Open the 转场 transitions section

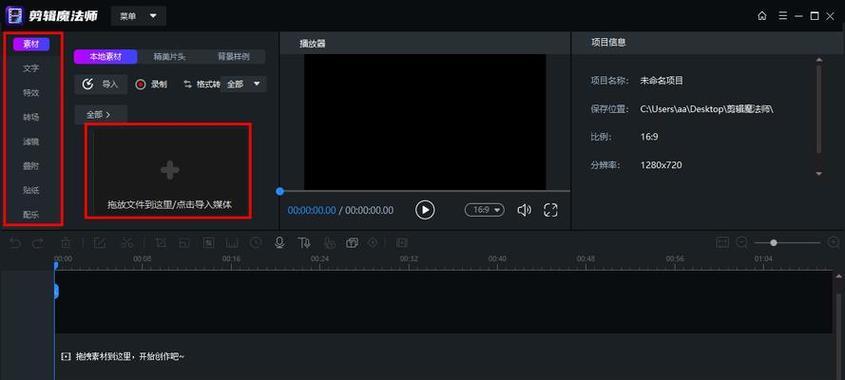(31, 117)
